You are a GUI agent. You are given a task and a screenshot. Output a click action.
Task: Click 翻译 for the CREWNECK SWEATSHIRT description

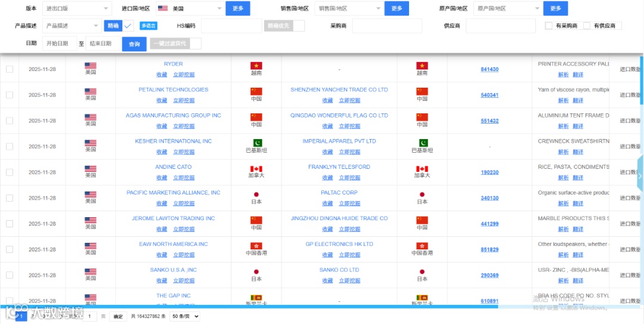point(578,152)
